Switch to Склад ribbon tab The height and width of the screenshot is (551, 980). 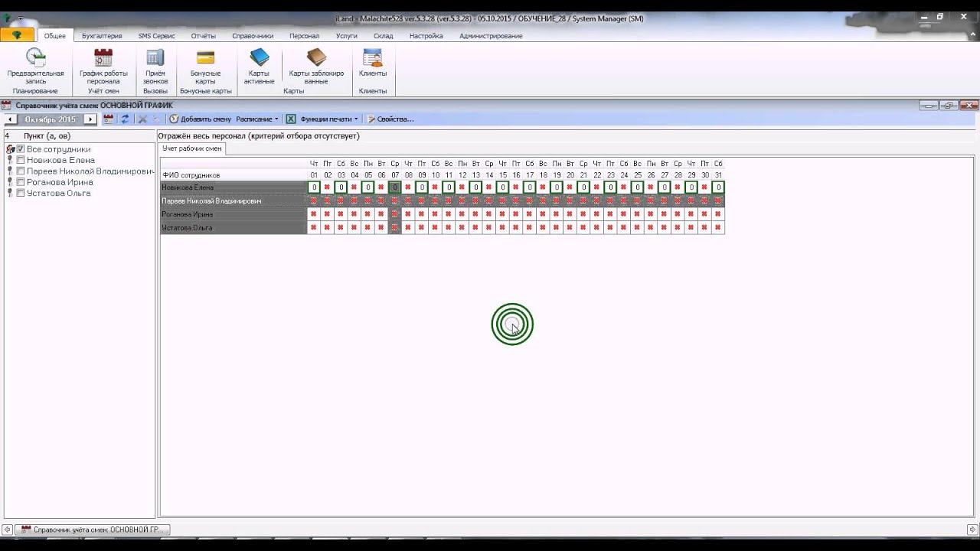coord(383,36)
